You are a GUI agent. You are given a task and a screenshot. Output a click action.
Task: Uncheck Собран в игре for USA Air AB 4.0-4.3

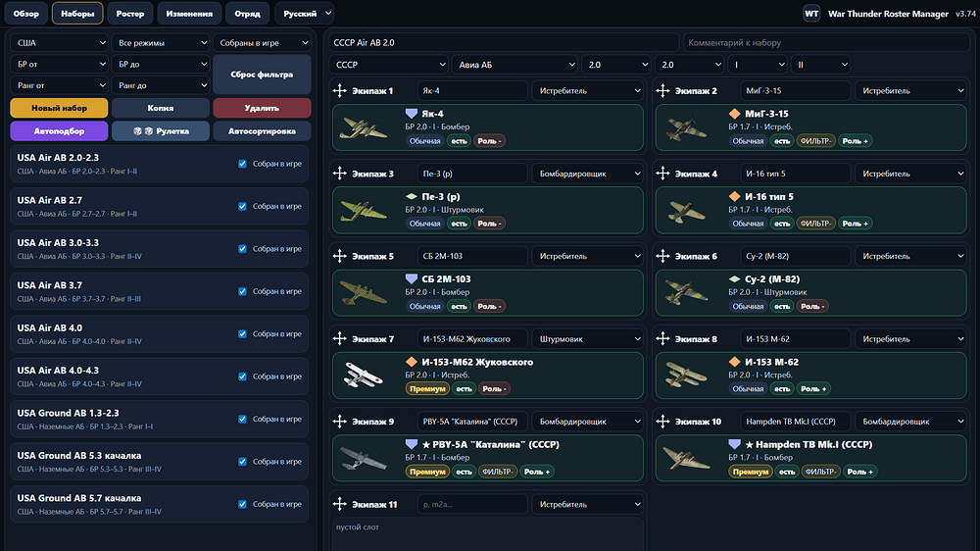(242, 376)
